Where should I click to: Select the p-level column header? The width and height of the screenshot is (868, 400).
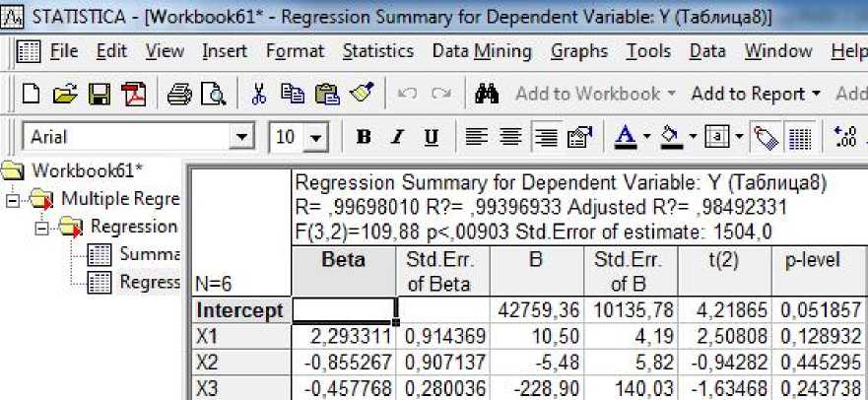819,271
